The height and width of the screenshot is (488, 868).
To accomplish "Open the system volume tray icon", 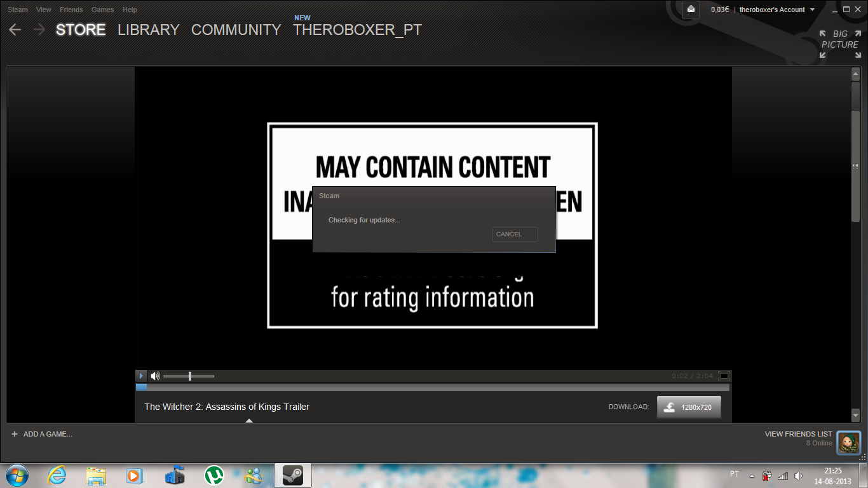I will [x=798, y=476].
